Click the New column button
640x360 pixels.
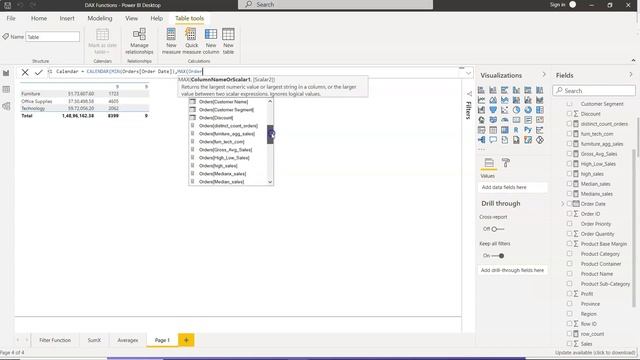(x=211, y=41)
